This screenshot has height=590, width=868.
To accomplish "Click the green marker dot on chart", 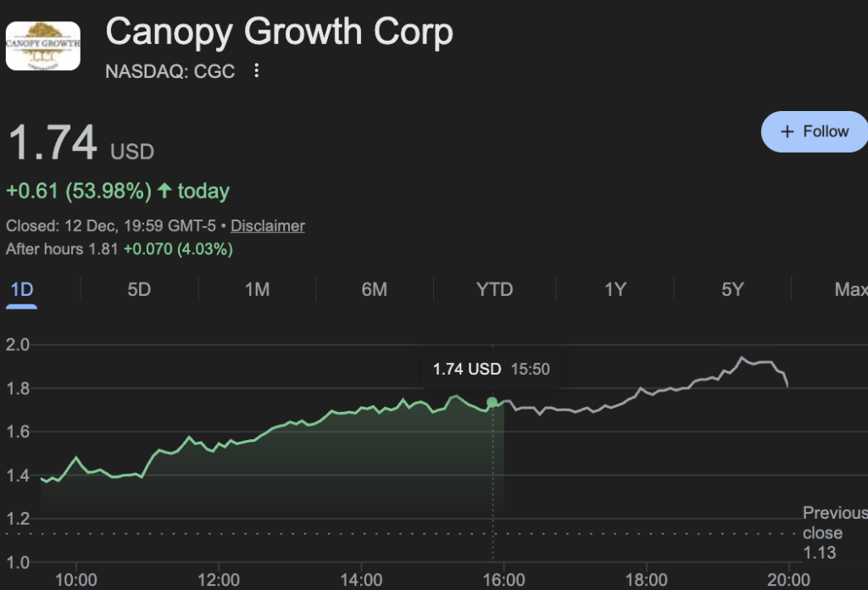I will pyautogui.click(x=492, y=402).
